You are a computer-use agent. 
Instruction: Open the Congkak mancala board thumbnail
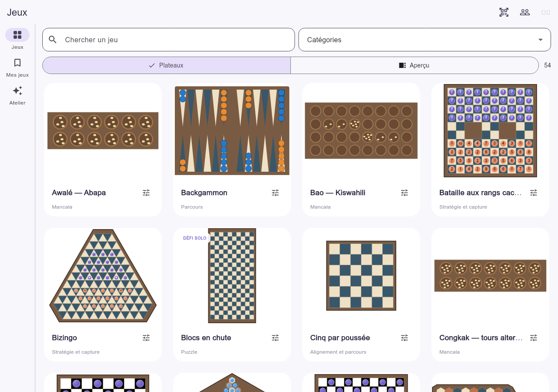tap(490, 276)
